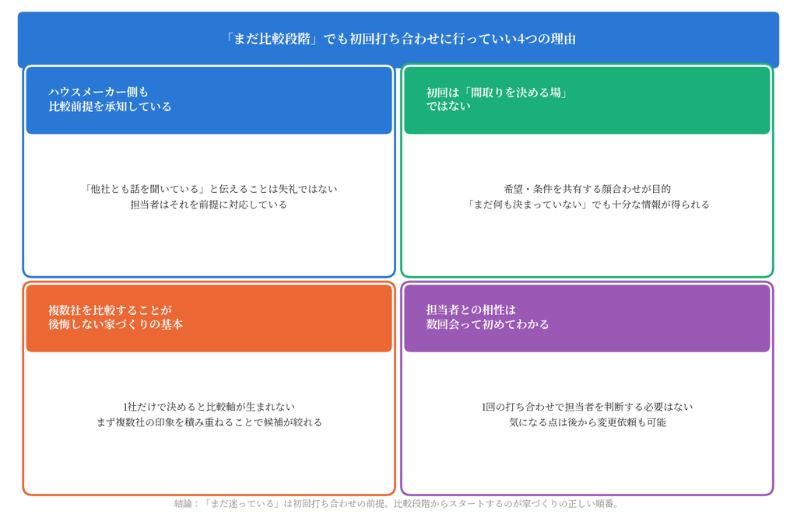Click the line 「まだ何も決まっていない」でも十分な情報が得られる
Screen dimensions: 797x532
(587, 205)
